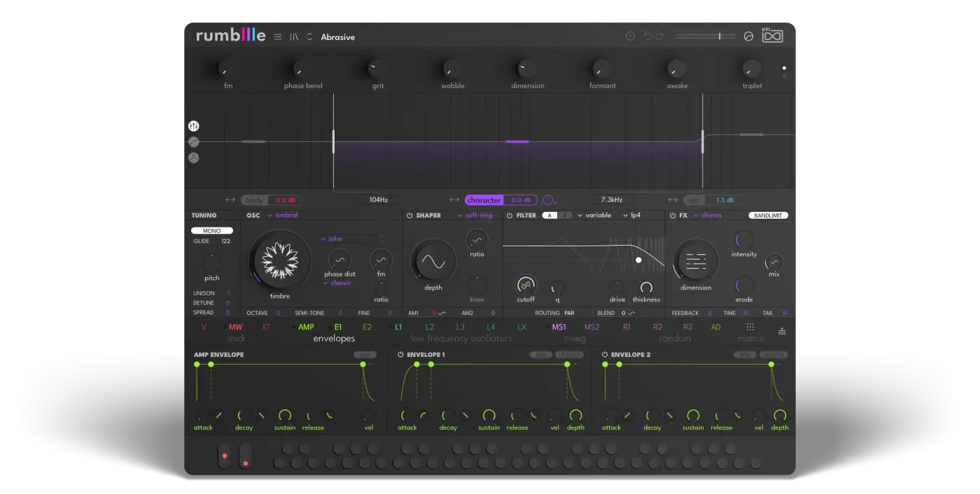Toggle the ENVELOPE 1 power button
This screenshot has width=980, height=494.
400,355
